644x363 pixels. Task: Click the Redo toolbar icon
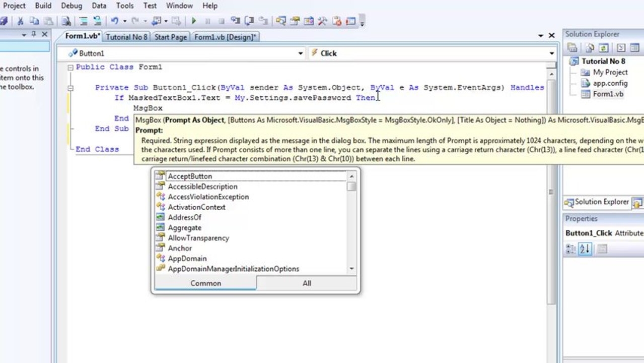pyautogui.click(x=135, y=21)
